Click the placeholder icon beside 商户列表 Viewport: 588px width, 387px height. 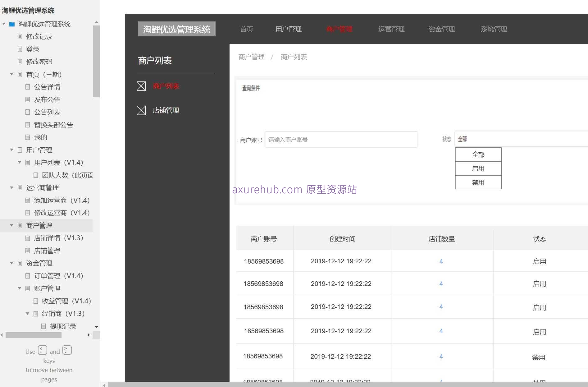pyautogui.click(x=141, y=86)
